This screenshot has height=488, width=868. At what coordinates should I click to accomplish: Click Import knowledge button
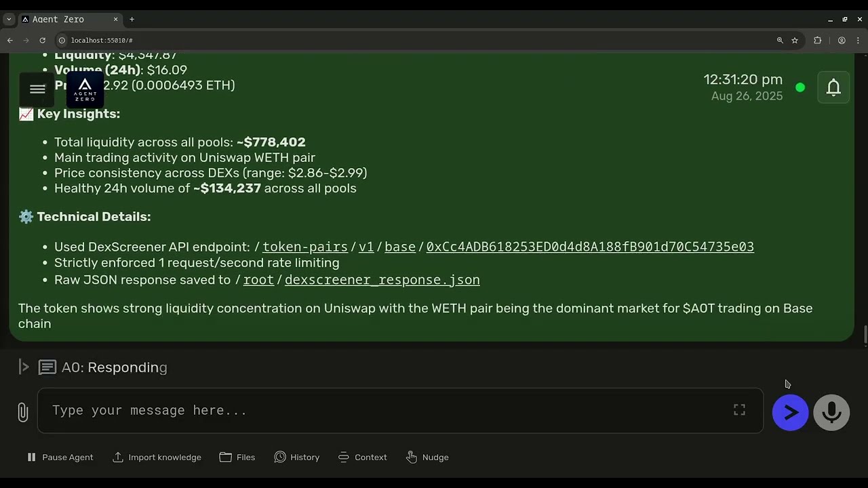click(x=157, y=457)
